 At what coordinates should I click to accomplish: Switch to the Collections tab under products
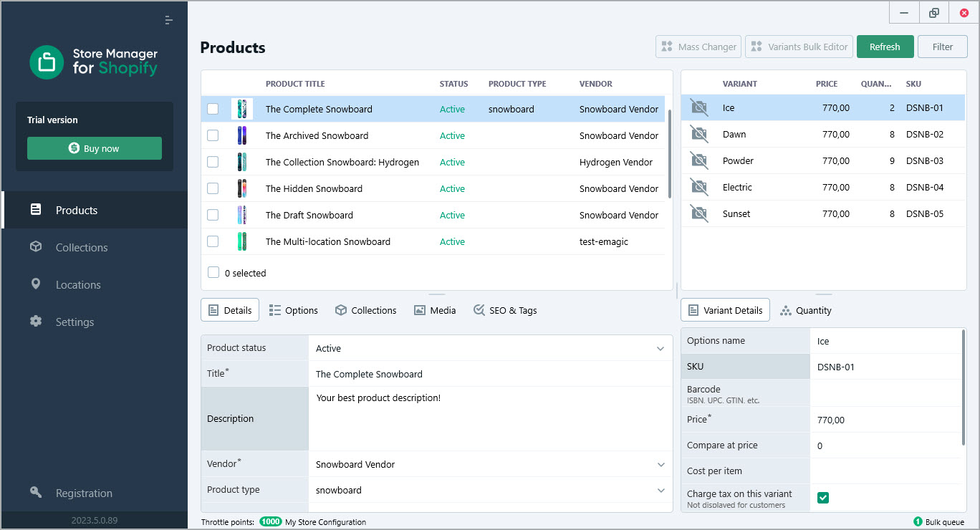[x=366, y=310]
